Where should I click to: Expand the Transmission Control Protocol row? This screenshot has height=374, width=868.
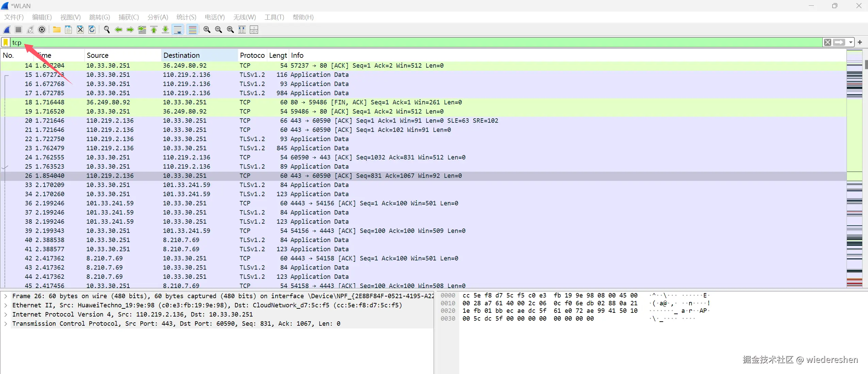6,324
